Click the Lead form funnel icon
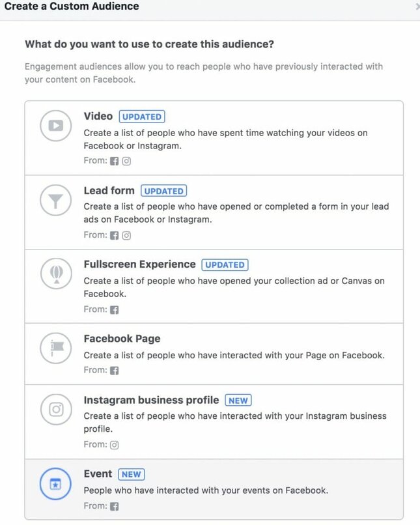 point(55,200)
